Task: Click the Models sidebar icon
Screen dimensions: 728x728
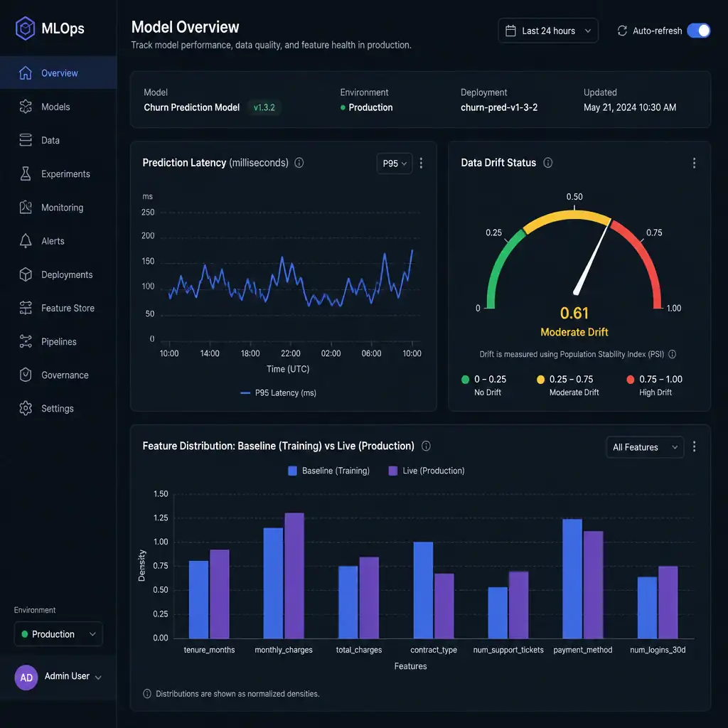Action: point(26,107)
